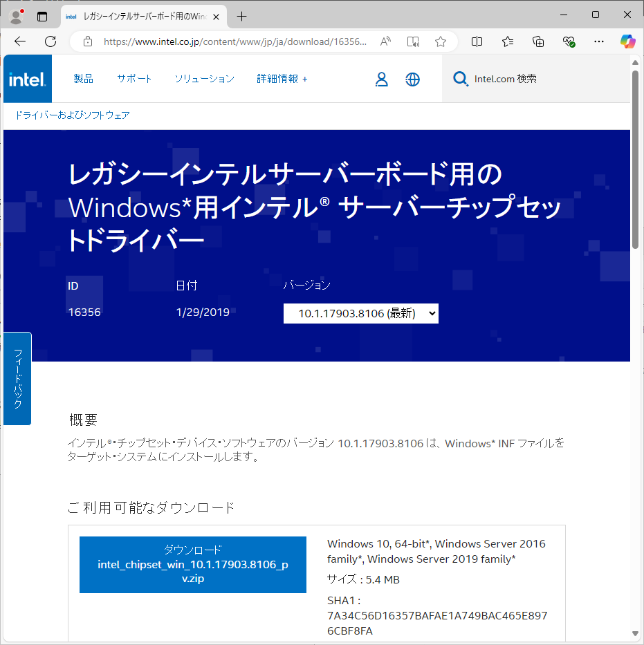Reload the page with refresh icon
The width and height of the screenshot is (644, 645).
[50, 41]
